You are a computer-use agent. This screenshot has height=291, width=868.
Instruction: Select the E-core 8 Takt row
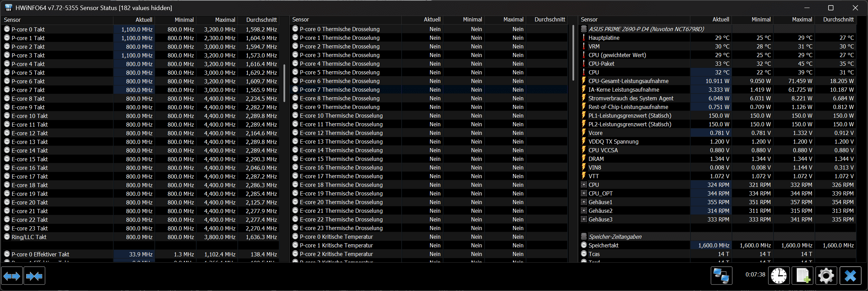[x=140, y=99]
